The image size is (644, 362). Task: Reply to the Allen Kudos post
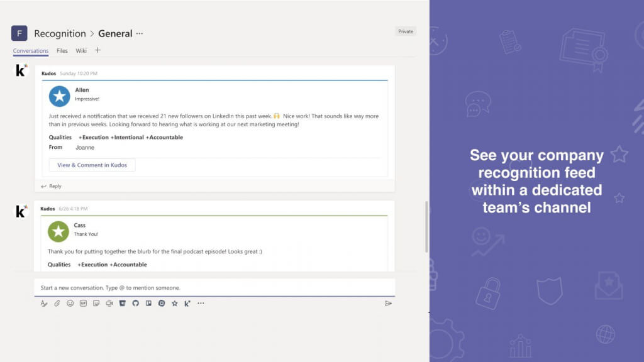coord(52,186)
